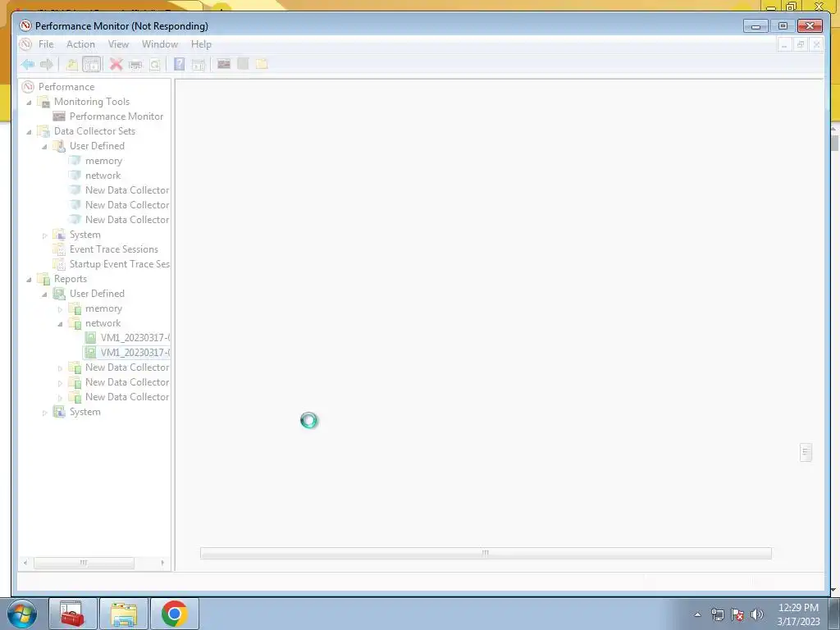840x630 pixels.
Task: Collapse the Monitoring Tools node
Action: (x=30, y=103)
